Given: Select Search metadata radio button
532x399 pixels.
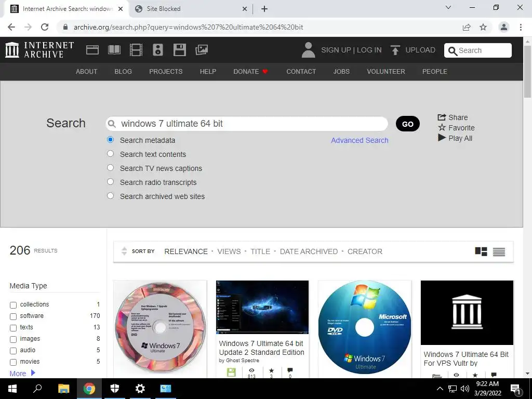Looking at the screenshot, I should tap(110, 139).
